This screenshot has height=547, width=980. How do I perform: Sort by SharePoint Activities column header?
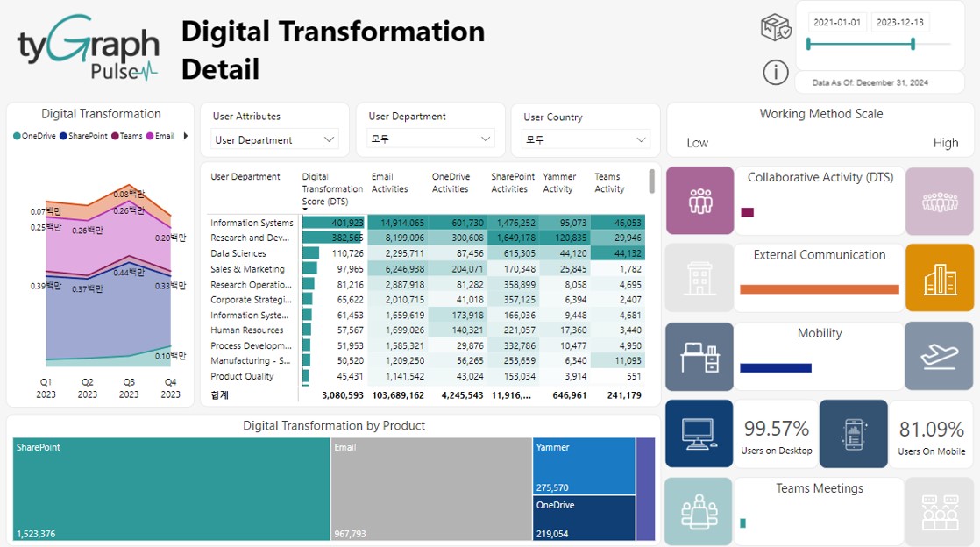coord(513,182)
